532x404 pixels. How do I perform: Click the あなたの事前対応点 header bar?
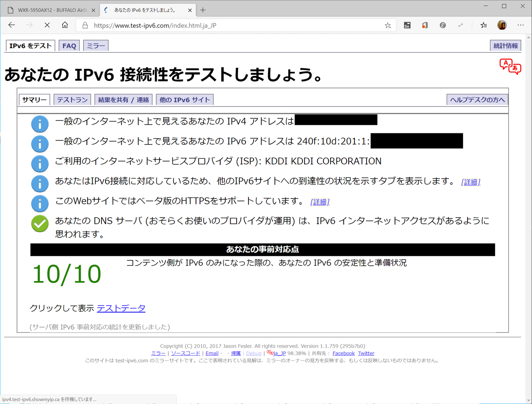click(263, 250)
